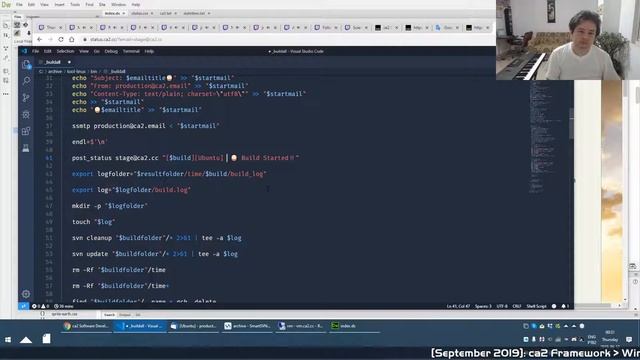Switch to the vm taskbar item
Screen dimensions: 640x360
[301, 326]
